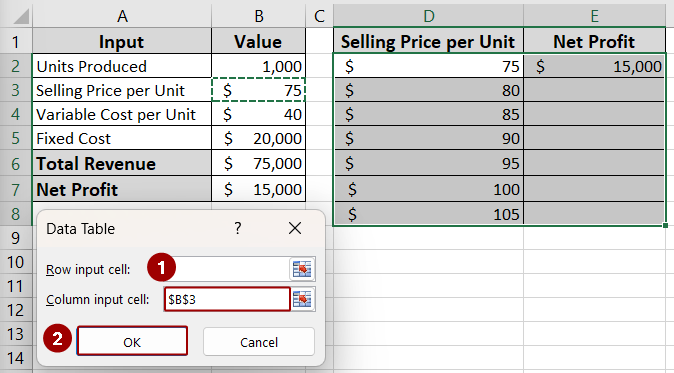Image resolution: width=674 pixels, height=373 pixels.
Task: Select row 2 header
Action: click(16, 66)
